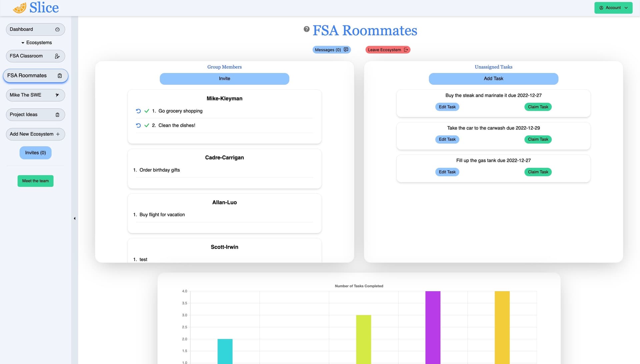This screenshot has width=640, height=364.
Task: Add New Ecosystem with the plus button
Action: (x=35, y=134)
